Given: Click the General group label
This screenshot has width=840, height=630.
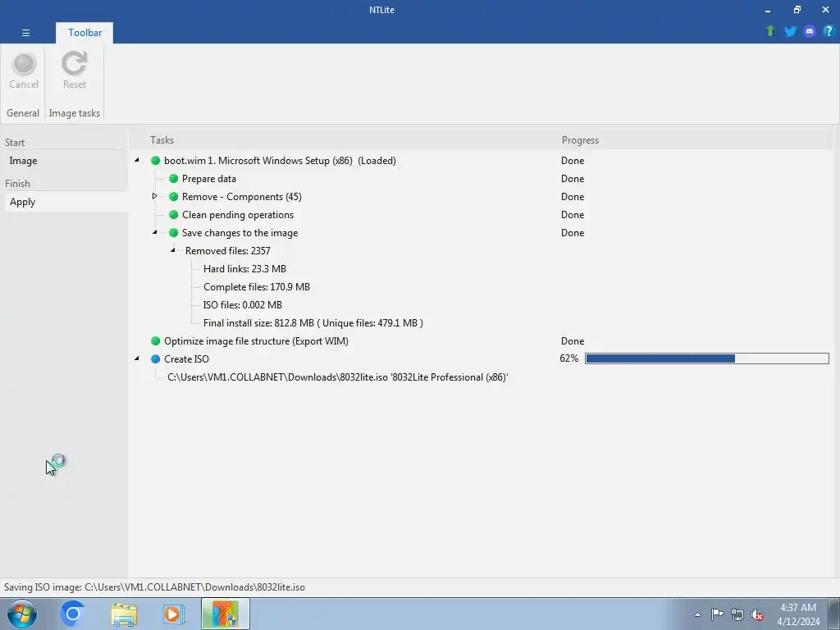Looking at the screenshot, I should coord(23,113).
